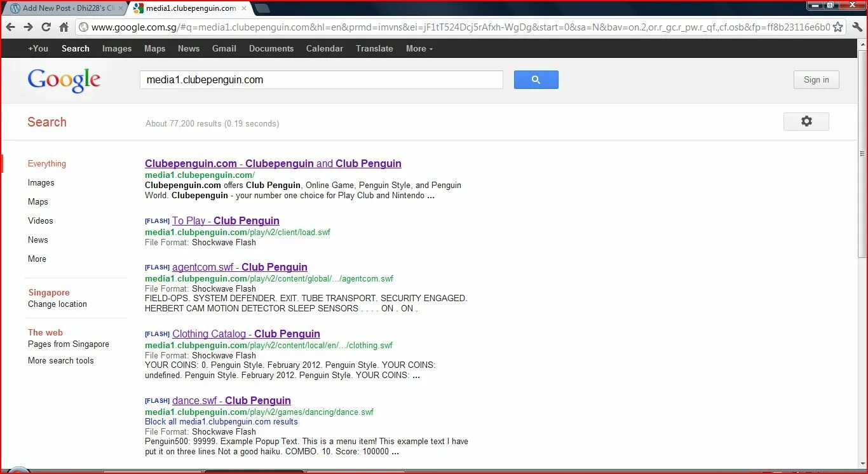Bookmark this page with the star icon
This screenshot has width=868, height=474.
[x=837, y=27]
